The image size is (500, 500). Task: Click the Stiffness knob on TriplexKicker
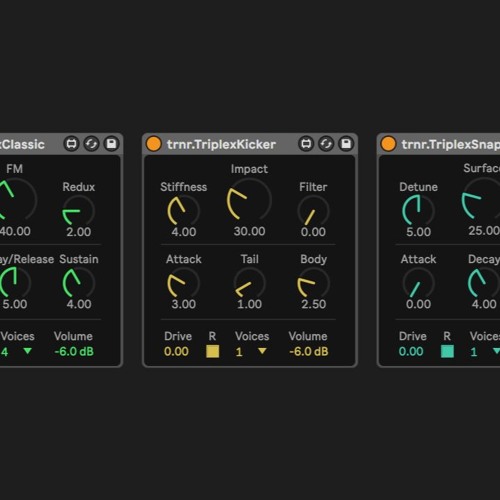(183, 211)
